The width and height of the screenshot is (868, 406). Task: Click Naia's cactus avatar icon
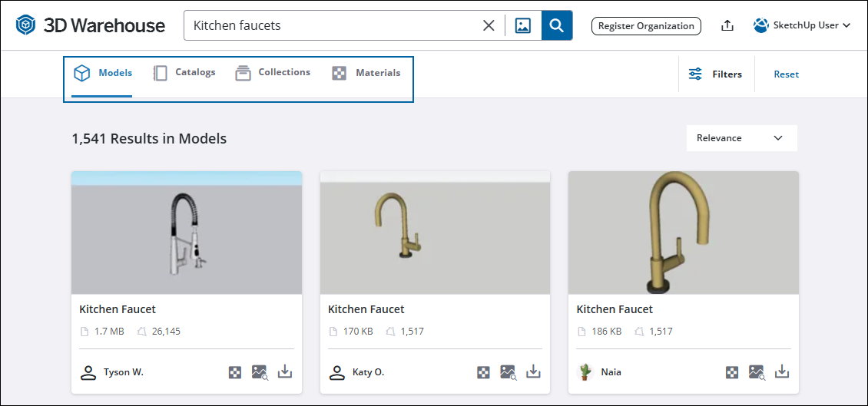585,372
